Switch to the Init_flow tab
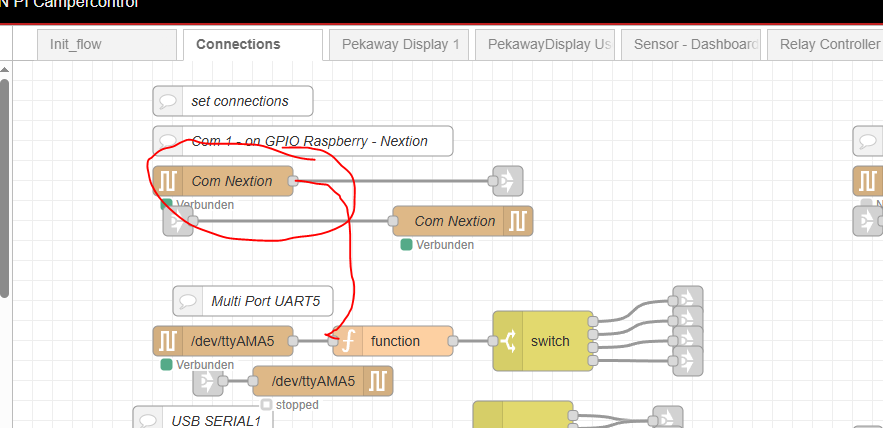Image resolution: width=883 pixels, height=428 pixels. pyautogui.click(x=106, y=44)
